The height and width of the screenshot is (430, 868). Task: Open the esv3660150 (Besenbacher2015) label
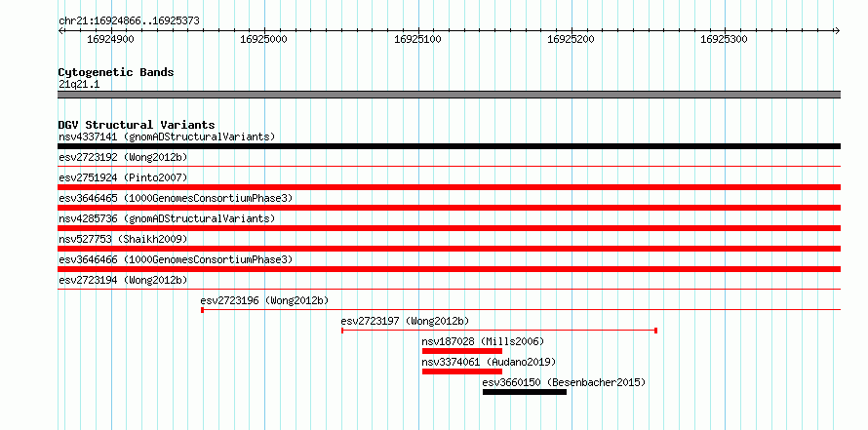(x=564, y=382)
